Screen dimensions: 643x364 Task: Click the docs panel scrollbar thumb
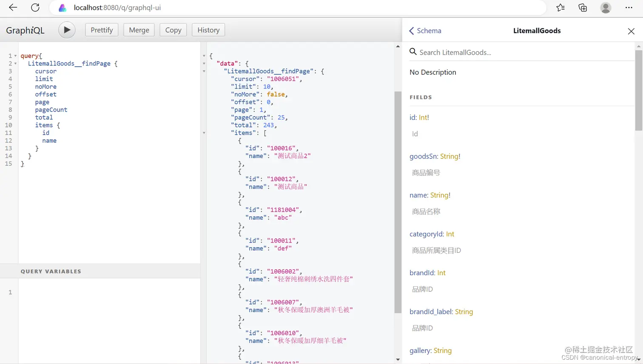[x=639, y=90]
